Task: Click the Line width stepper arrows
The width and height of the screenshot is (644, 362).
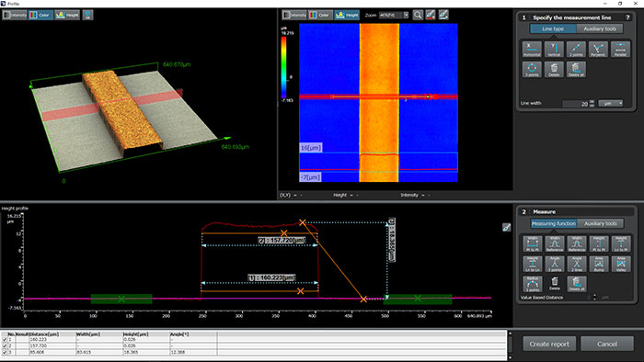Action: [x=592, y=103]
